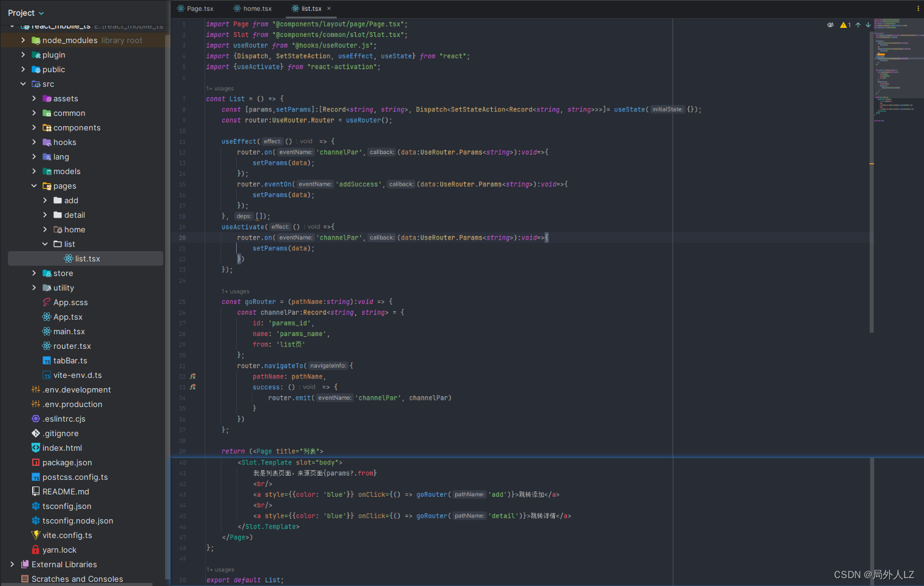
Task: Expand the public folder
Action: pyautogui.click(x=23, y=69)
